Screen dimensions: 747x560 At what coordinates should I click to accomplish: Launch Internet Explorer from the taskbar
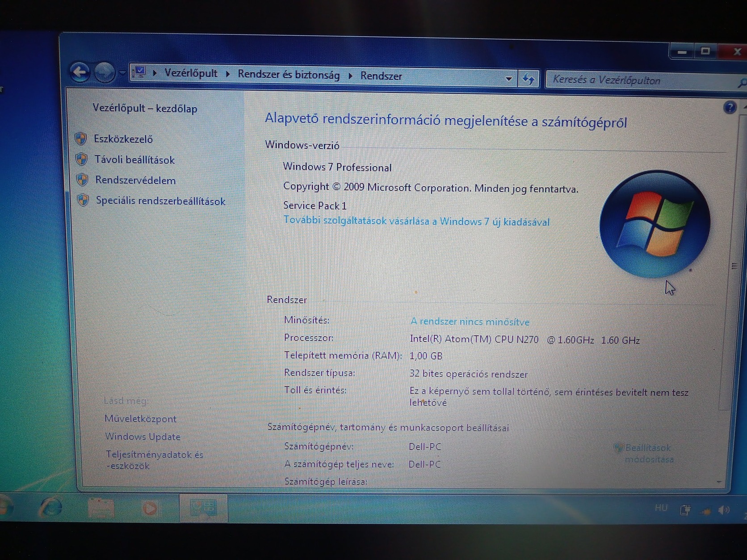click(51, 508)
